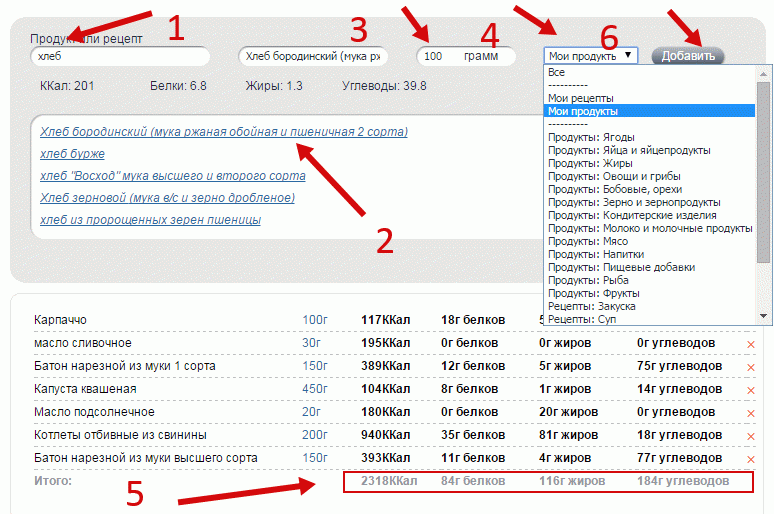Click the хлеб бурже suggestion
Viewport: 774px width, 514px height.
(x=72, y=154)
